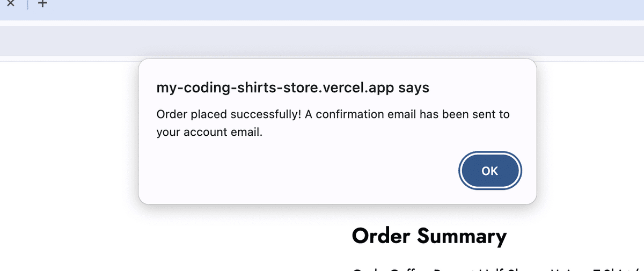Click the tab separator beside the plus icon
The width and height of the screenshot is (644, 271).
pos(27,3)
